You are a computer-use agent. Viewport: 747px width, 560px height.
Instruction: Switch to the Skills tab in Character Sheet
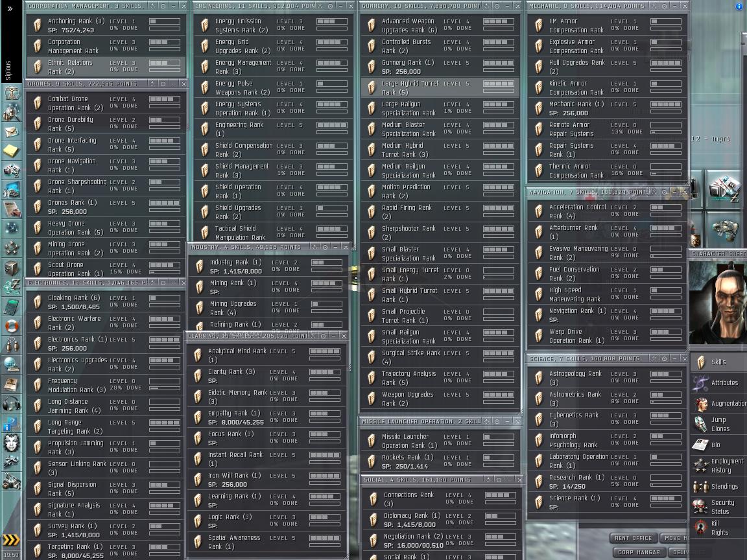(718, 362)
